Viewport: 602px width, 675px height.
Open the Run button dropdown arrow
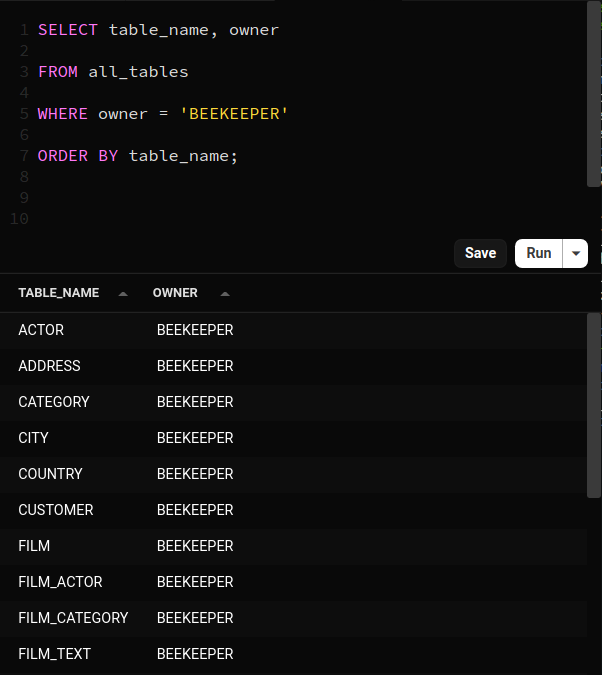pos(575,253)
